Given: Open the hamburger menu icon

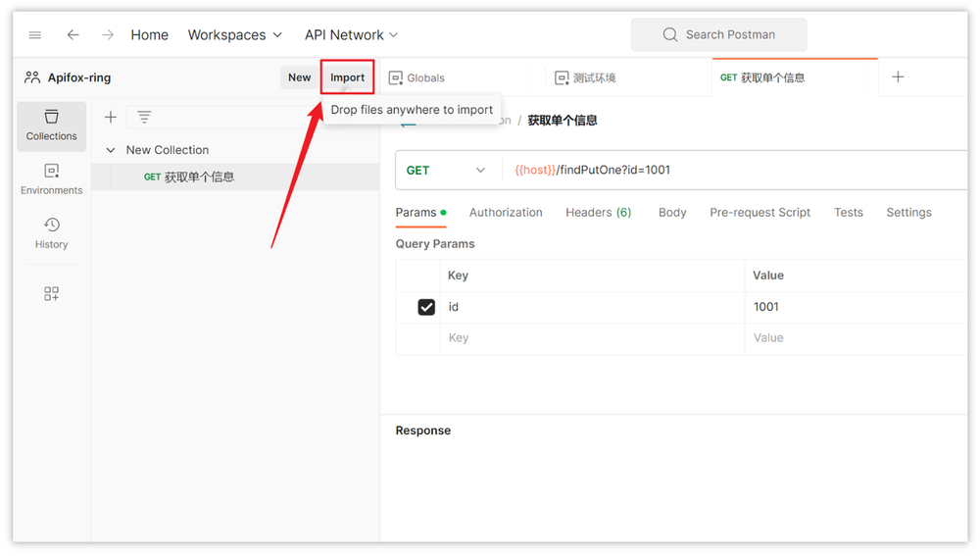Looking at the screenshot, I should (x=35, y=34).
